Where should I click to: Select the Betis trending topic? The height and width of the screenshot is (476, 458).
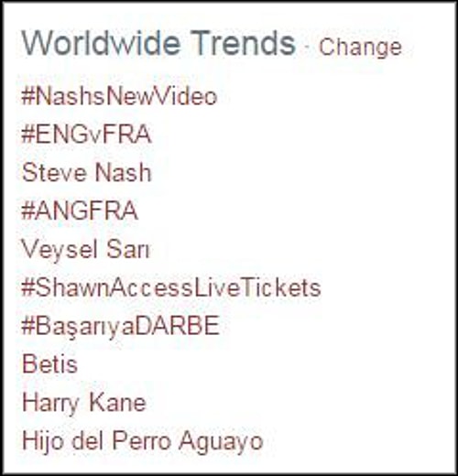[49, 364]
